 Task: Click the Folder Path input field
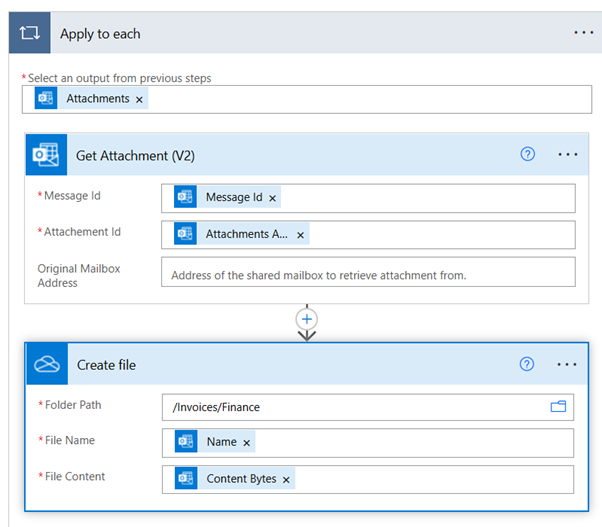tap(350, 407)
